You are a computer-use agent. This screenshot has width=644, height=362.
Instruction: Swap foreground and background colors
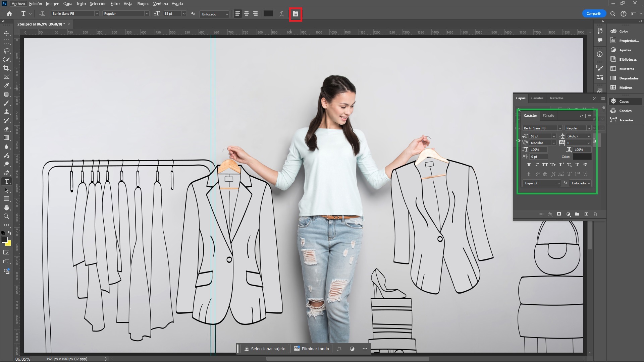(9, 233)
